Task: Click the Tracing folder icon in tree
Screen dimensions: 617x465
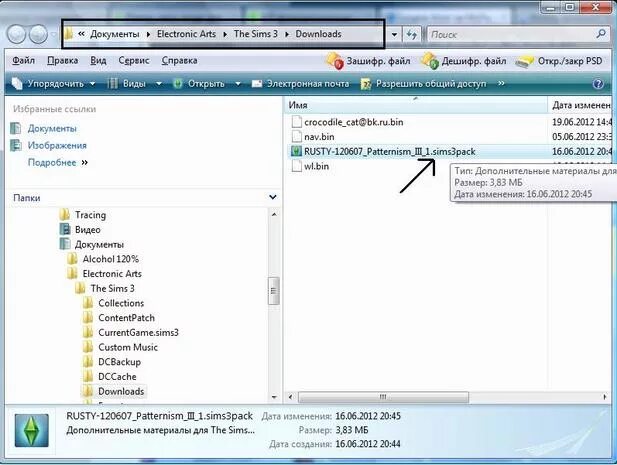Action: (x=65, y=215)
